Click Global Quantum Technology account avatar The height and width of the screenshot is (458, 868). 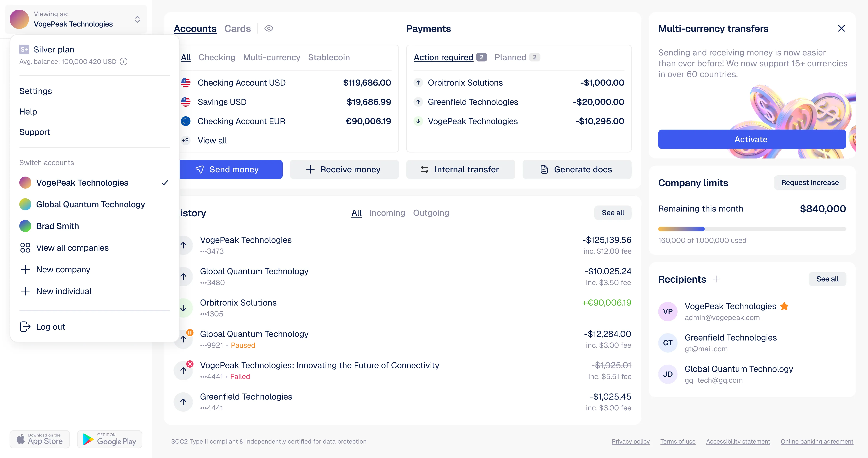(x=25, y=204)
